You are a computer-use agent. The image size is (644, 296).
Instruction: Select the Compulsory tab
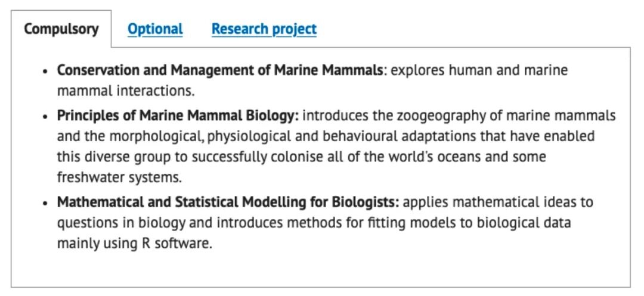[x=61, y=29]
